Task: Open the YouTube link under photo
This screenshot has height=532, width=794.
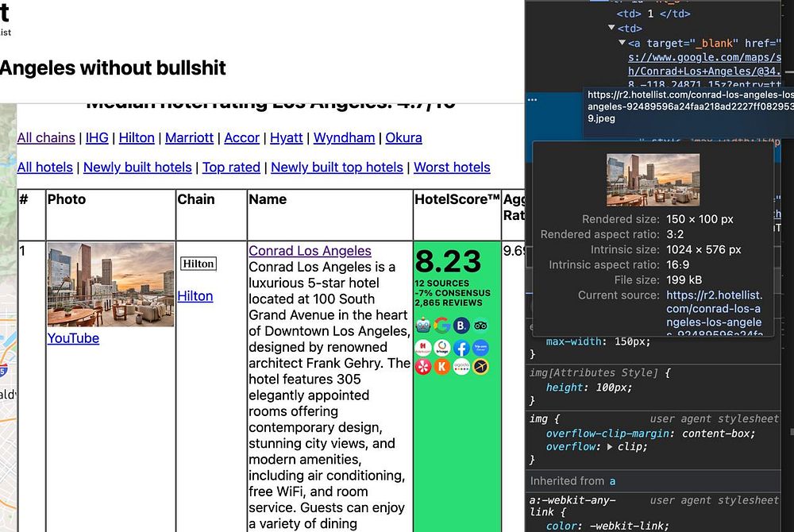Action: tap(73, 338)
